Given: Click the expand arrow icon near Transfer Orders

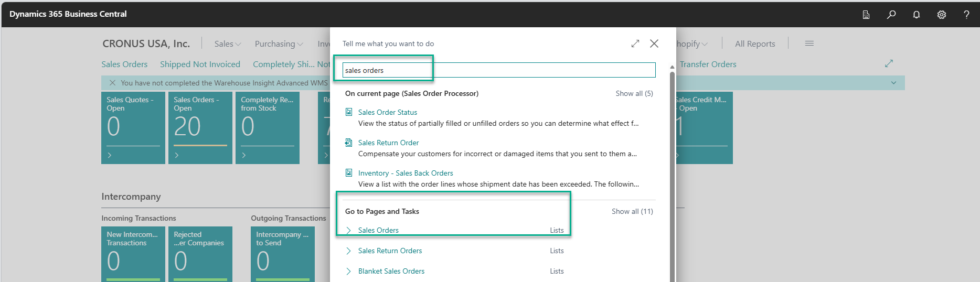Looking at the screenshot, I should 889,63.
